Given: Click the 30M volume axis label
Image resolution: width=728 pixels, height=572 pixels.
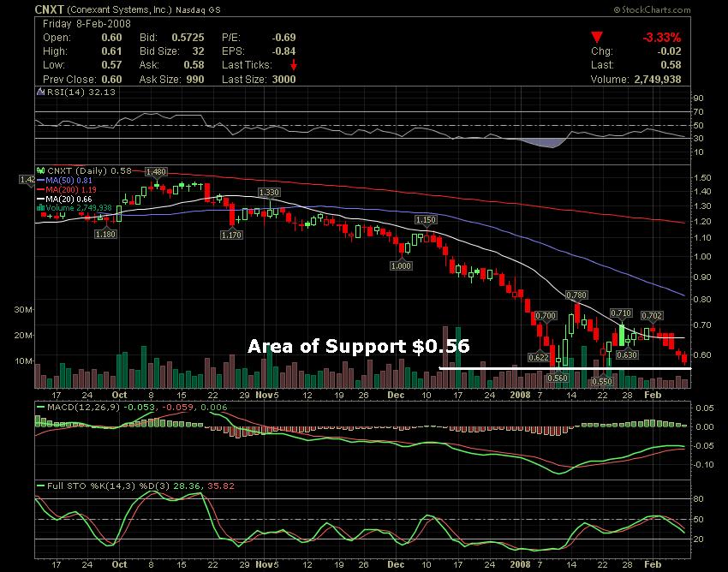Looking at the screenshot, I should tap(23, 310).
